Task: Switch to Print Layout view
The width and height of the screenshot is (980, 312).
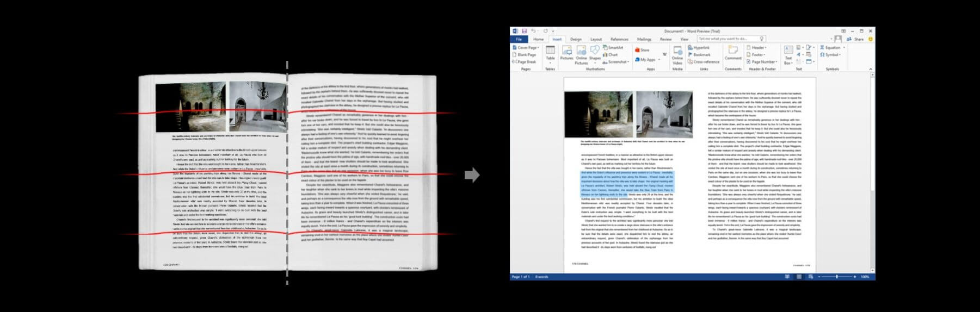Action: (799, 277)
